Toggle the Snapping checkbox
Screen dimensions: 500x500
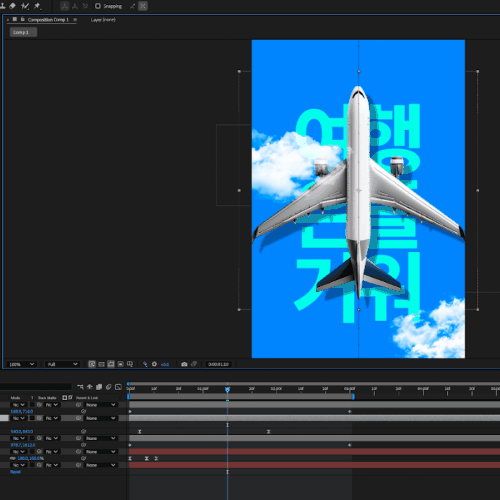98,6
